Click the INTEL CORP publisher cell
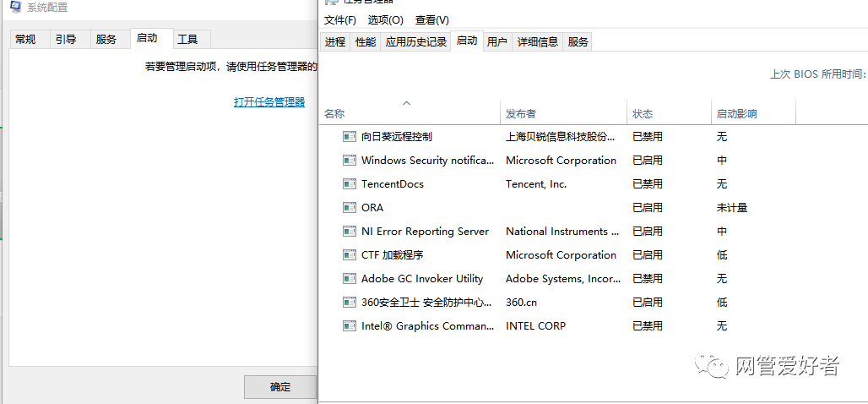 (x=536, y=326)
